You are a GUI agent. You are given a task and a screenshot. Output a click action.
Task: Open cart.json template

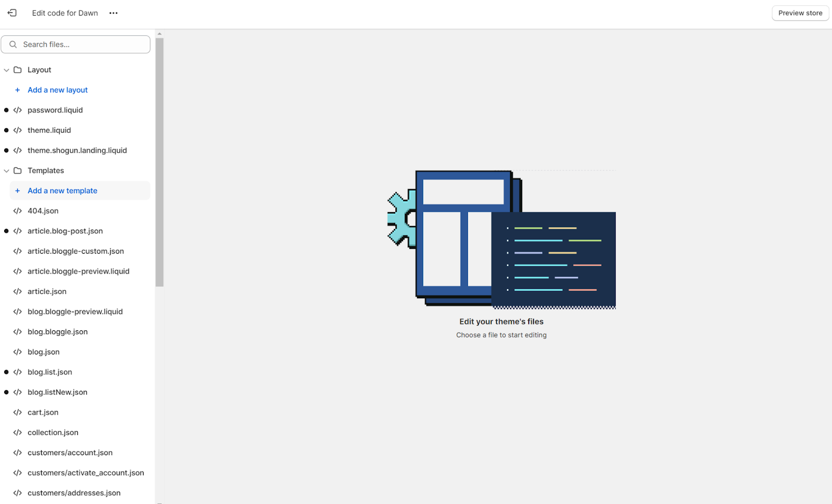point(43,413)
